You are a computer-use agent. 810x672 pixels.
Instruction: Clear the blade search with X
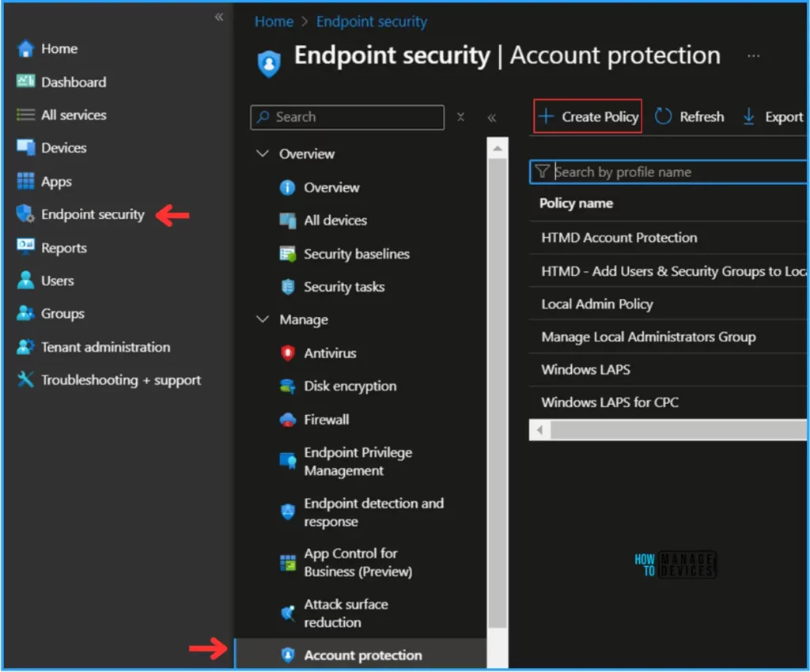[x=460, y=117]
